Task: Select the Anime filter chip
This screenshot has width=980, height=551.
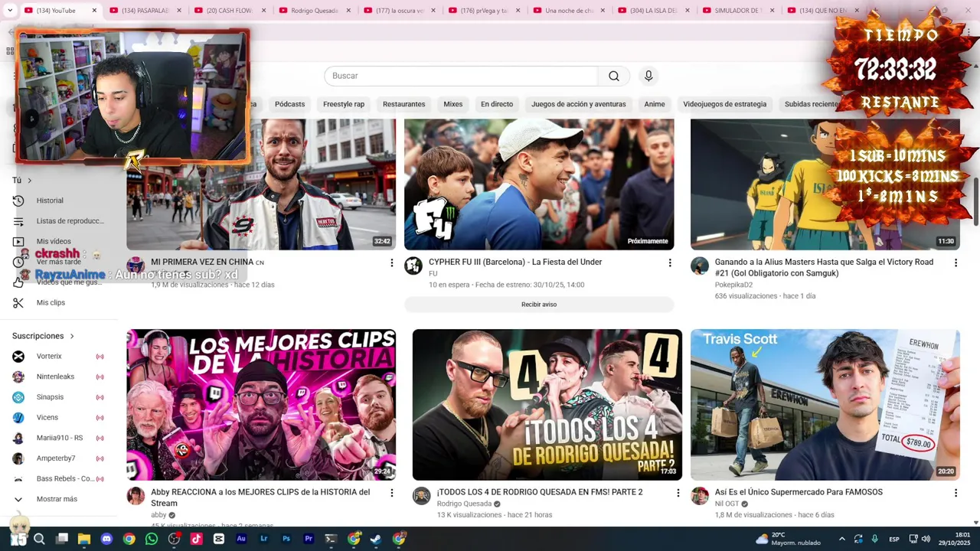Action: click(655, 104)
